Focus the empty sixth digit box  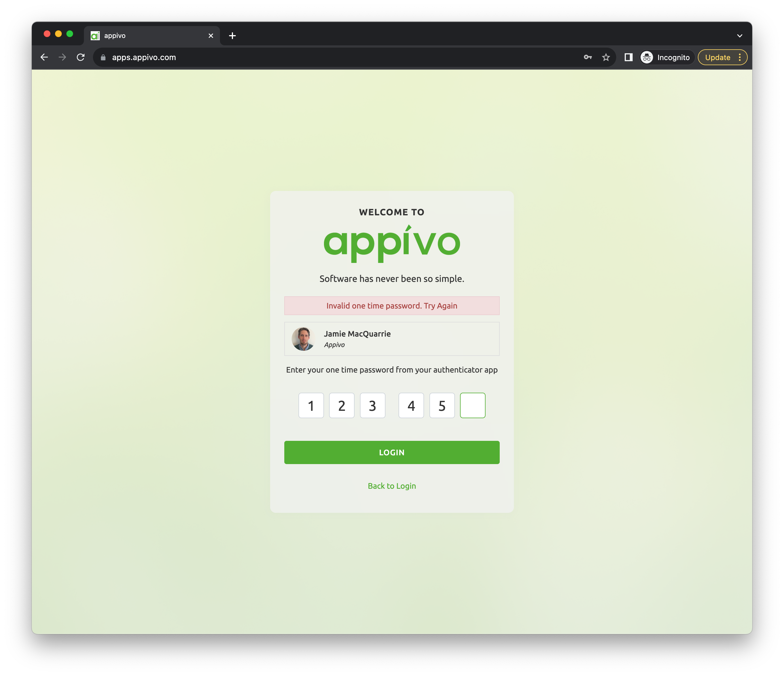pos(472,405)
